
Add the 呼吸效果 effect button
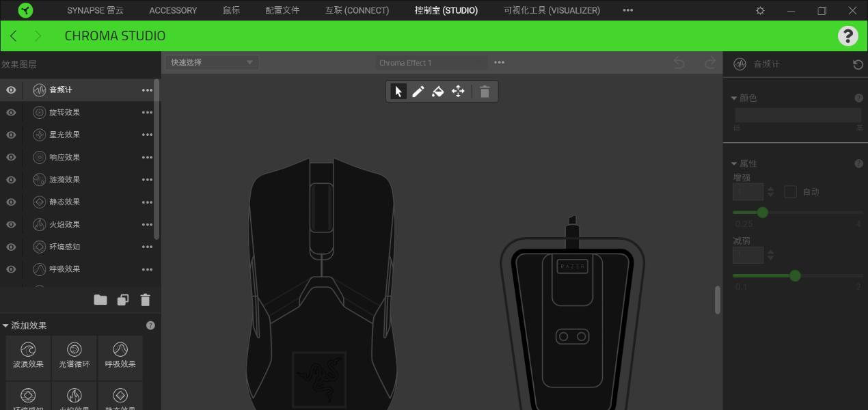(x=120, y=357)
